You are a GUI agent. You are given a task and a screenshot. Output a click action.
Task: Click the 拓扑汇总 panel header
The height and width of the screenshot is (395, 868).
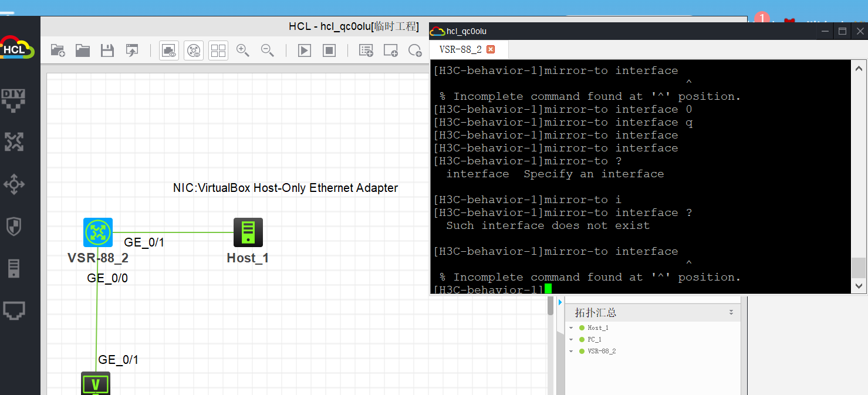pos(652,312)
